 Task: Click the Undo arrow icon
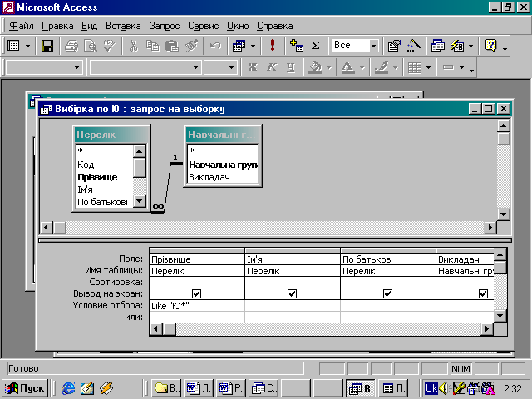coord(215,46)
